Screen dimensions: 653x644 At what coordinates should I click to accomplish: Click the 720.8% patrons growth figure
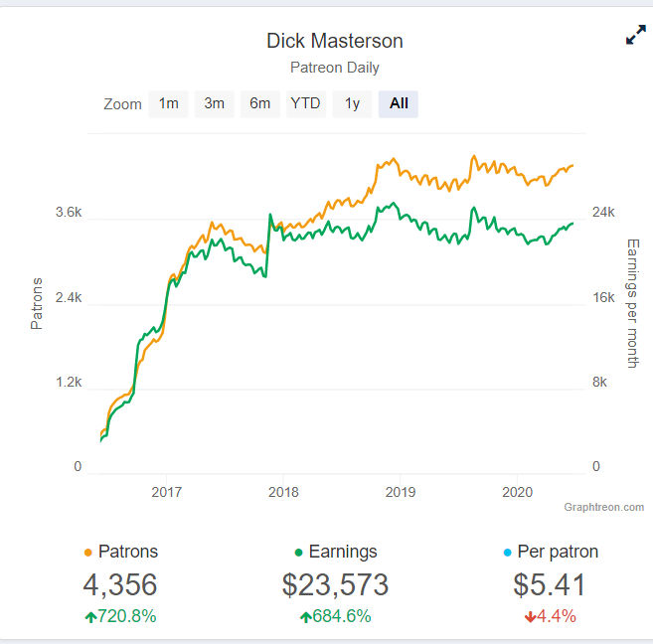(127, 616)
